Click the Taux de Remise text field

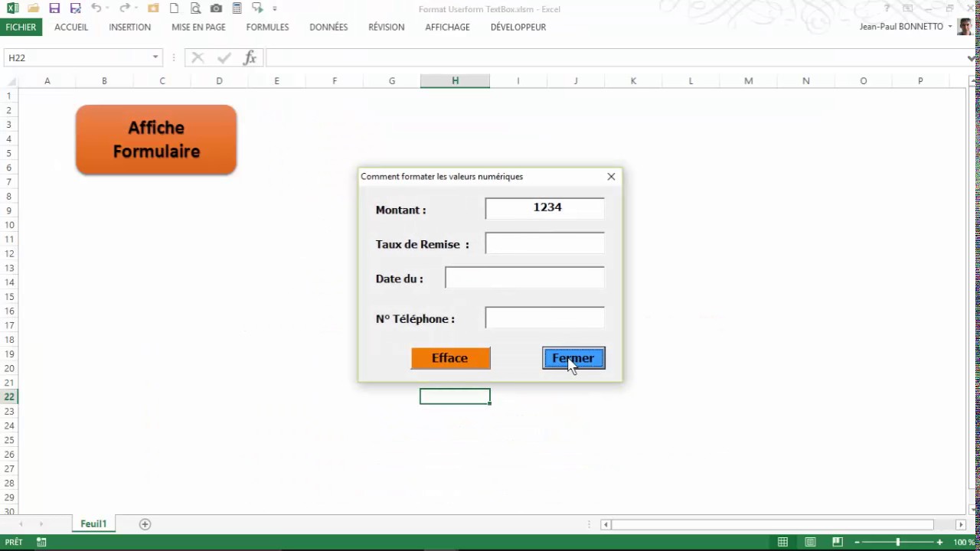(x=544, y=243)
